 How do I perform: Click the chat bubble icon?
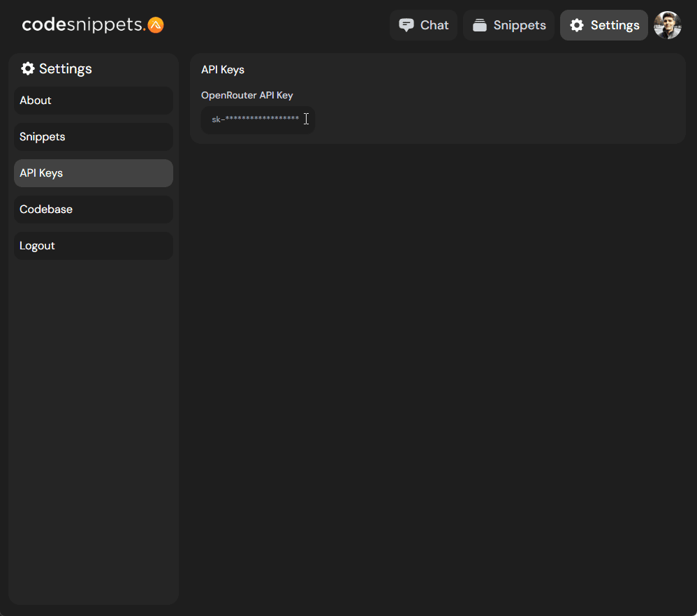coord(406,25)
